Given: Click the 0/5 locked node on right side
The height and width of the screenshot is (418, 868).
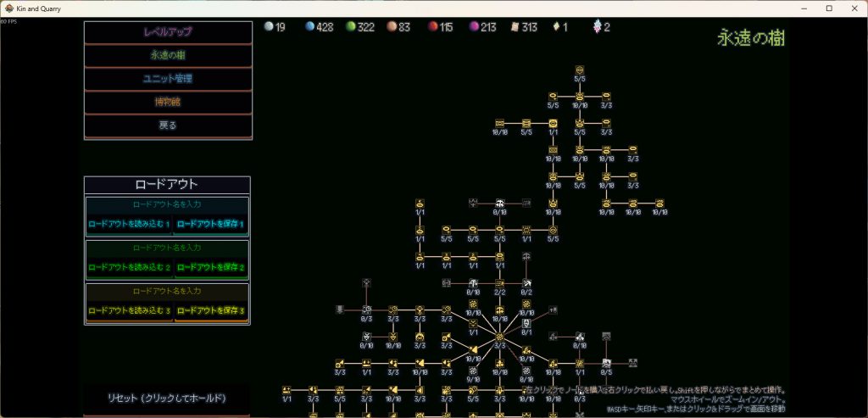Looking at the screenshot, I should pos(606,363).
